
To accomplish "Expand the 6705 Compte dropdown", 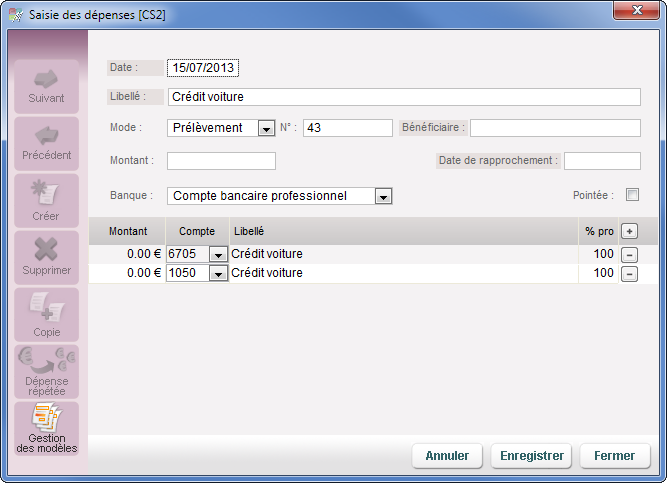I will [x=218, y=255].
